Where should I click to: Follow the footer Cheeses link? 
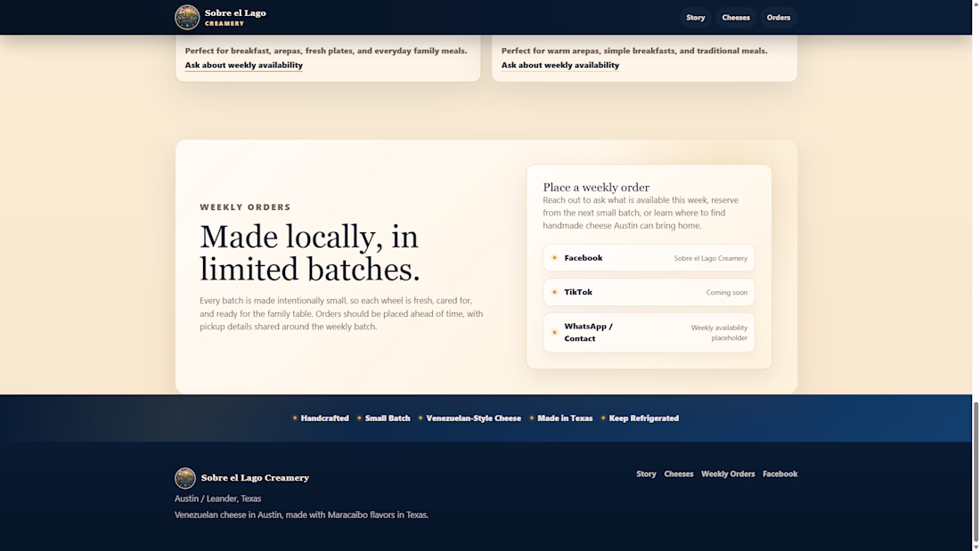pyautogui.click(x=679, y=474)
